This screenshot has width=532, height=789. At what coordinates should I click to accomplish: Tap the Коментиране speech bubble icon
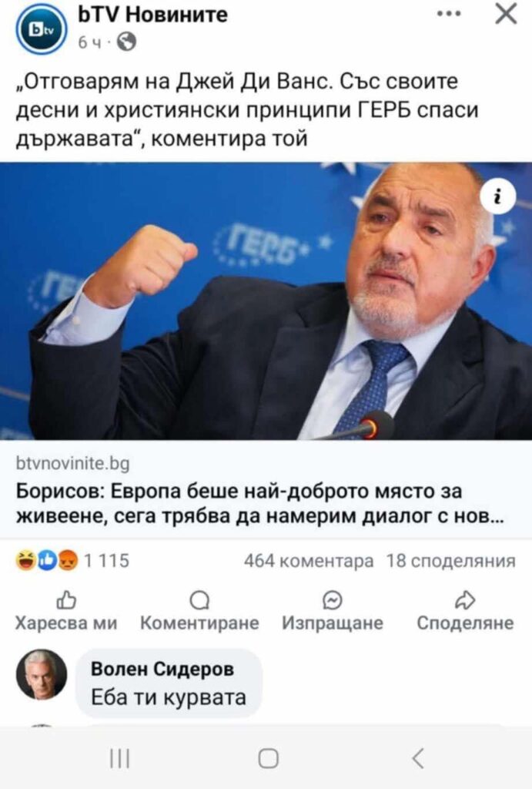(199, 600)
